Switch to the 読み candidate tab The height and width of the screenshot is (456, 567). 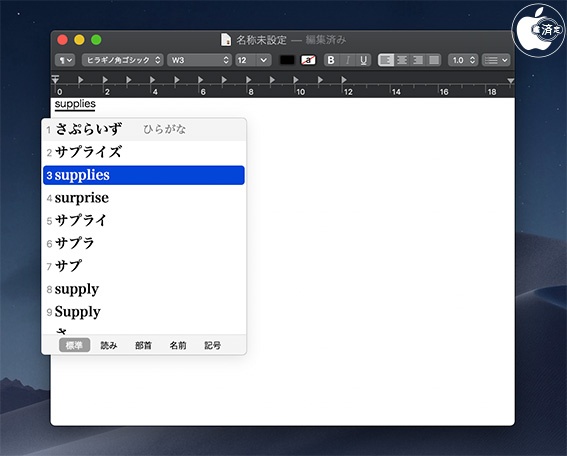coord(109,345)
